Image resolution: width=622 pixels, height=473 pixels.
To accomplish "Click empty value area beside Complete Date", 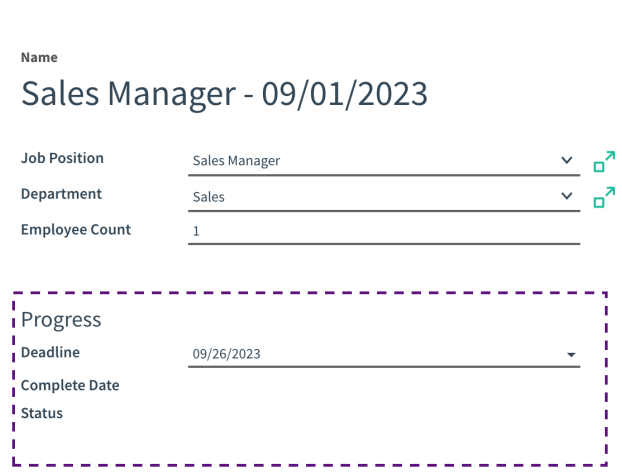I will 384,385.
